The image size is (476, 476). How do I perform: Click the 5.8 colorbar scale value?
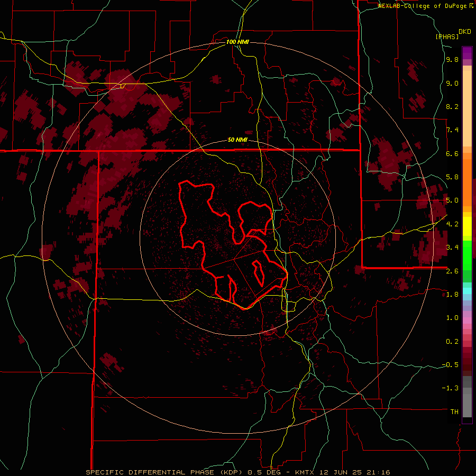click(452, 177)
